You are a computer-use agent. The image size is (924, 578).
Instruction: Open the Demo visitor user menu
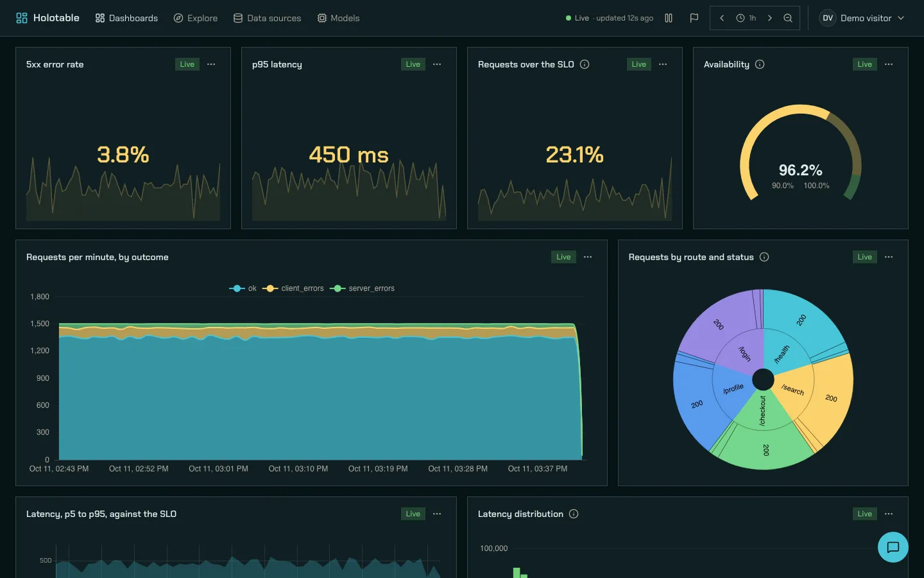point(862,18)
